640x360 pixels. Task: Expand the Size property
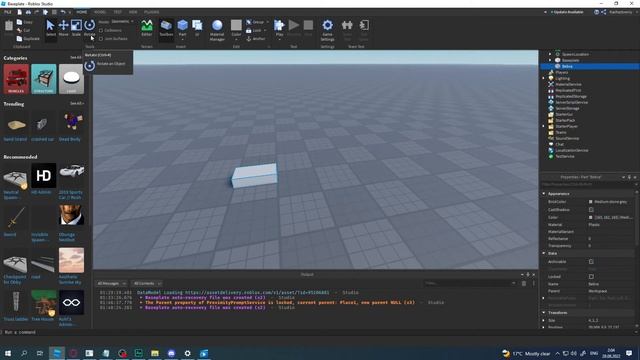pyautogui.click(x=543, y=320)
